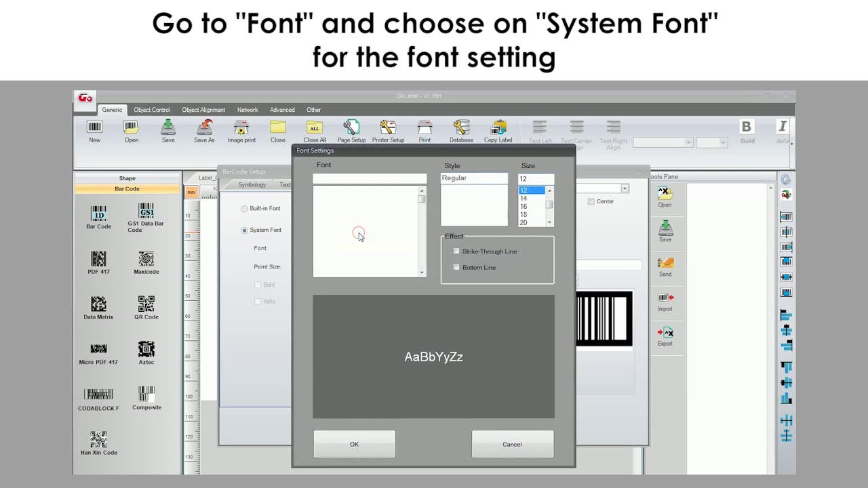
Task: Select size 14 in the Size list
Action: click(532, 199)
